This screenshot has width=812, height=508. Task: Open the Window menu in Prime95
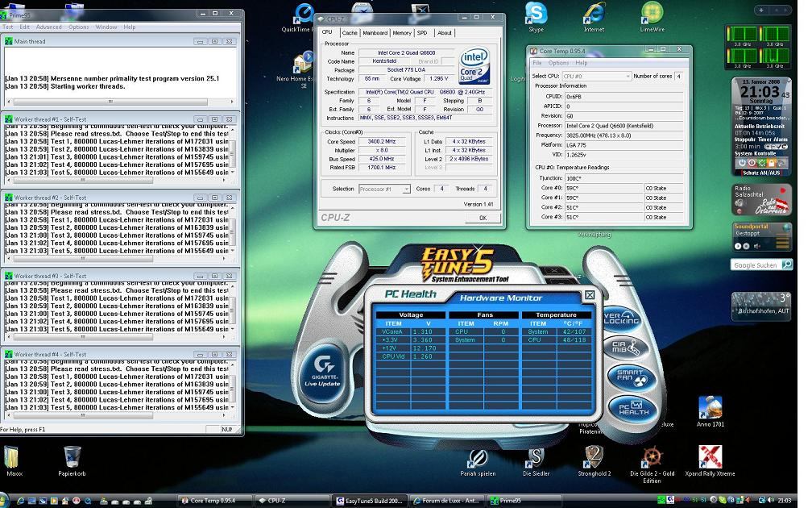106,27
